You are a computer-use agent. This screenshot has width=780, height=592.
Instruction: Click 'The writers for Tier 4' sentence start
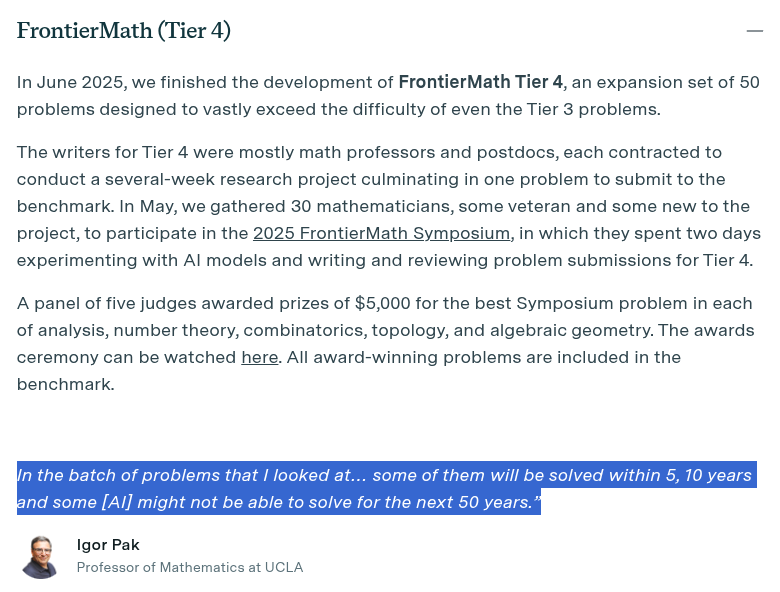point(102,152)
